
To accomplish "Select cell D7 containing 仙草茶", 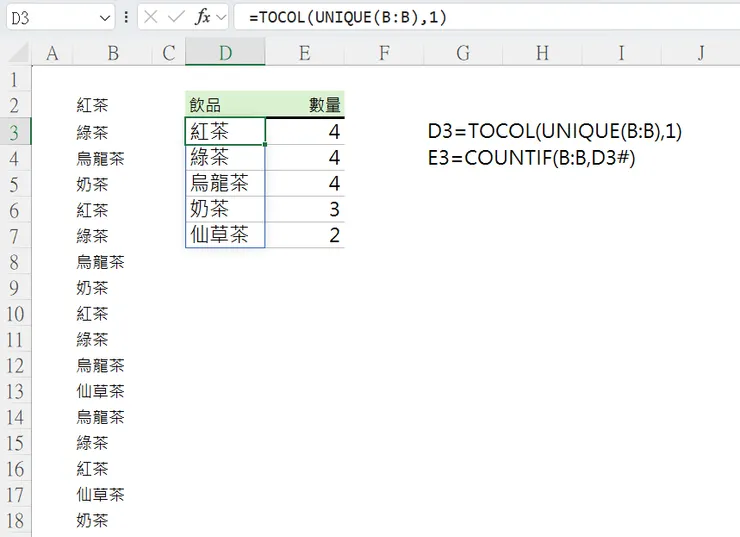I will (225, 235).
